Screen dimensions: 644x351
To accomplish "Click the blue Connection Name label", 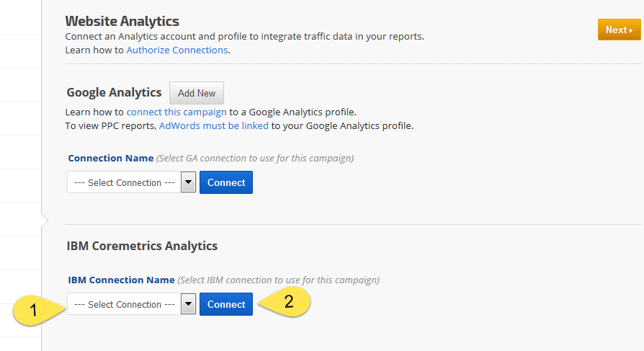I will (111, 158).
